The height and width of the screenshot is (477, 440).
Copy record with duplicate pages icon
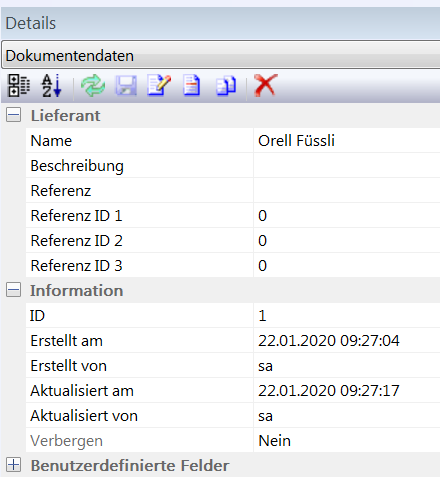(226, 86)
